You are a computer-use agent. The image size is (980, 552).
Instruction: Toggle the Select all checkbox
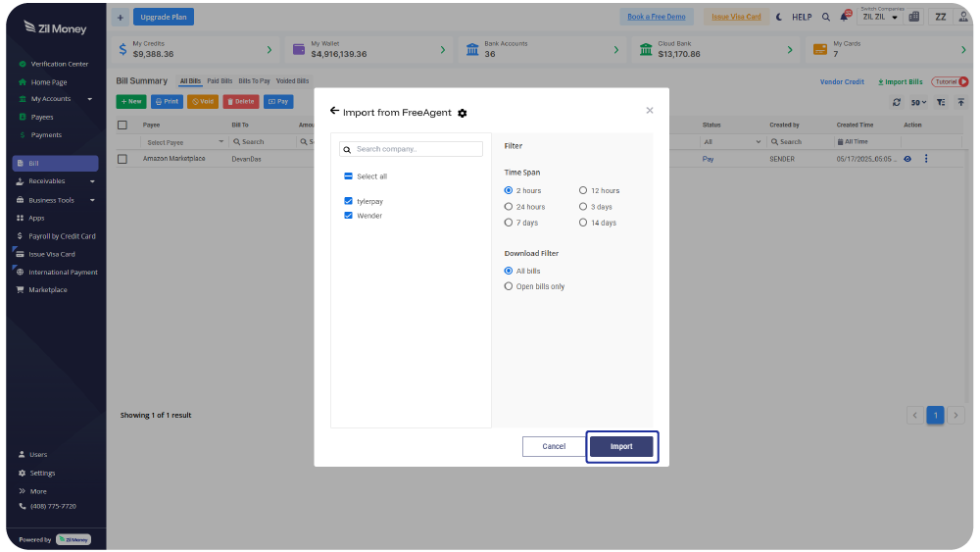coord(348,176)
